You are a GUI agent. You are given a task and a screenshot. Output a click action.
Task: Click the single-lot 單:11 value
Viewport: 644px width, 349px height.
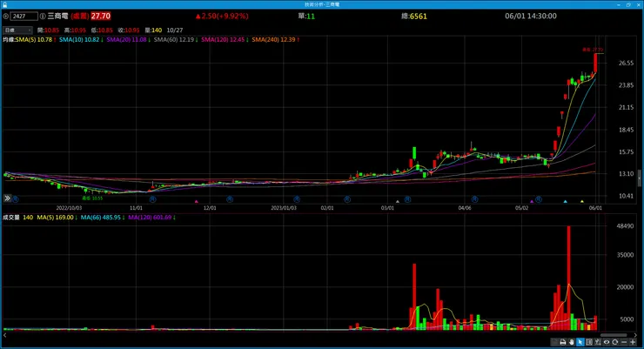point(306,17)
